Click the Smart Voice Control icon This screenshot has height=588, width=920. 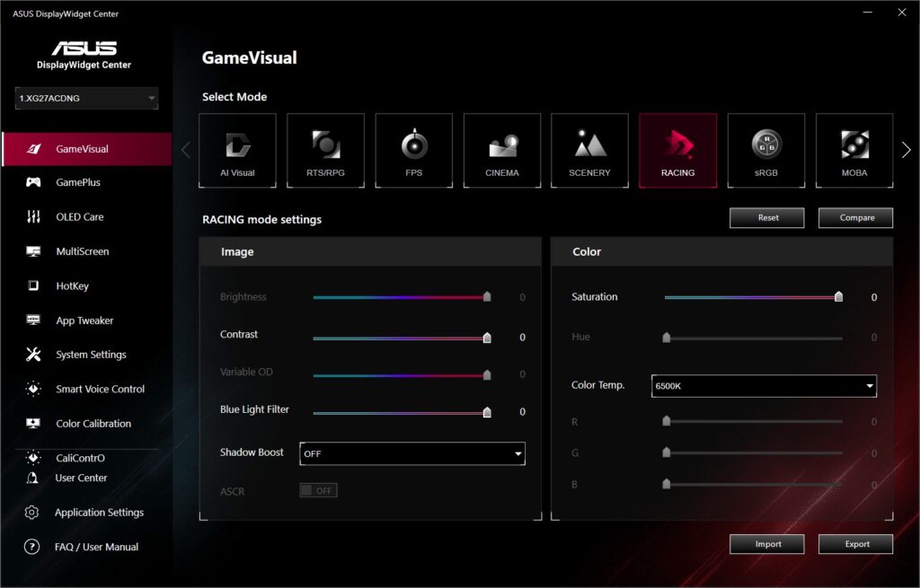tap(33, 389)
